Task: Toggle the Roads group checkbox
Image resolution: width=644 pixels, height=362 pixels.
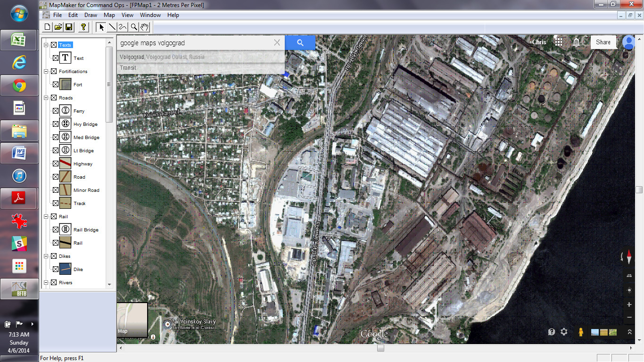Action: [x=54, y=98]
